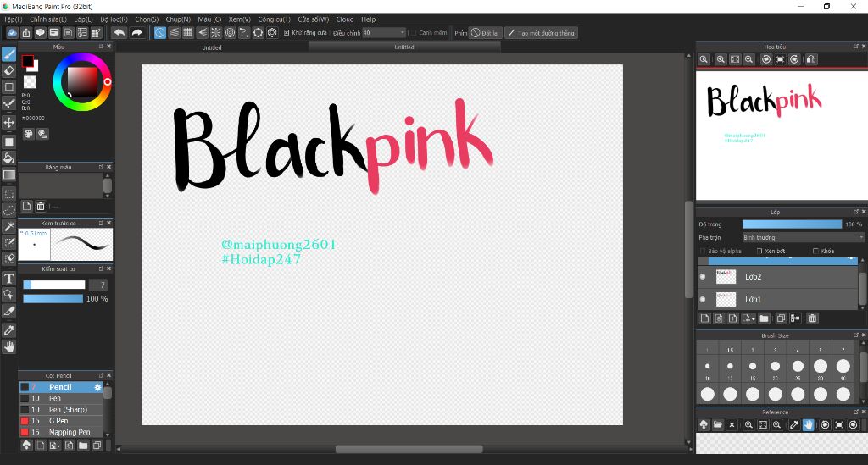868x465 pixels.
Task: Select the Hand tool in left toolbar
Action: click(x=8, y=346)
